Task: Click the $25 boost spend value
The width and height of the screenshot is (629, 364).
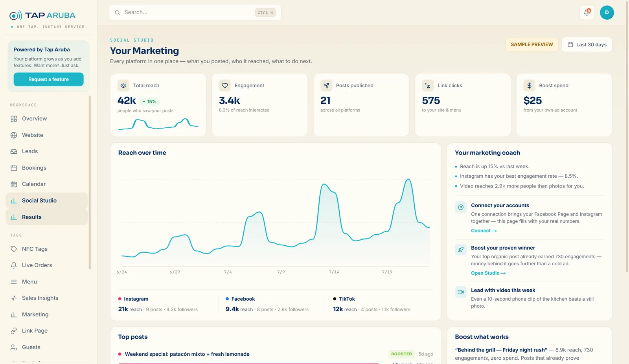Action: pos(532,101)
